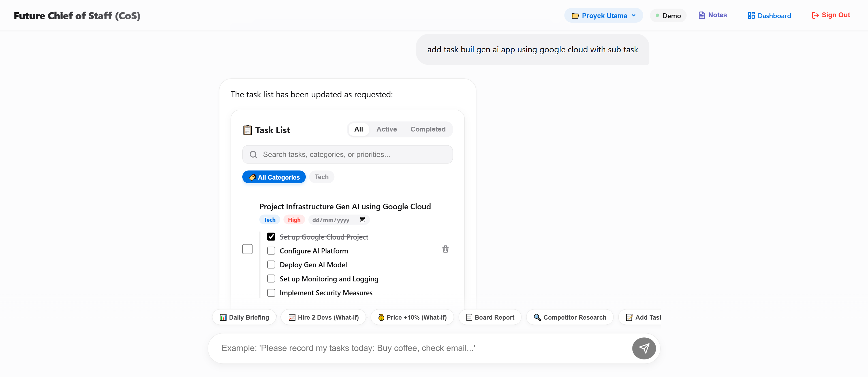
Task: Click the Task List heading
Action: tap(273, 130)
